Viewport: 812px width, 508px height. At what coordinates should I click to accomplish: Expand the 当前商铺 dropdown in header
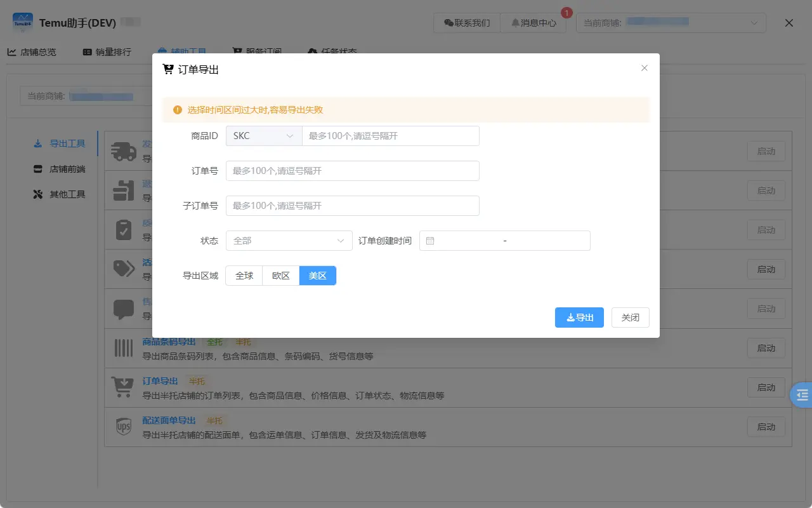tap(671, 23)
